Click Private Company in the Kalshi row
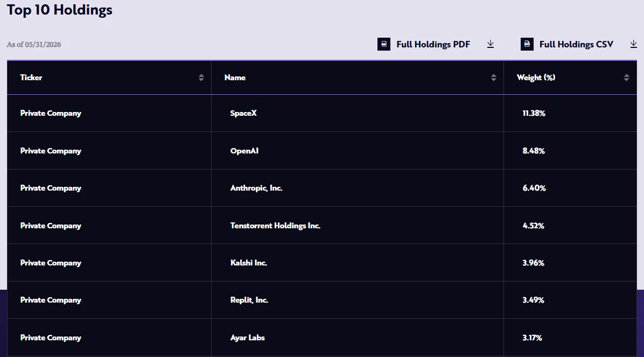The width and height of the screenshot is (644, 357). (51, 263)
